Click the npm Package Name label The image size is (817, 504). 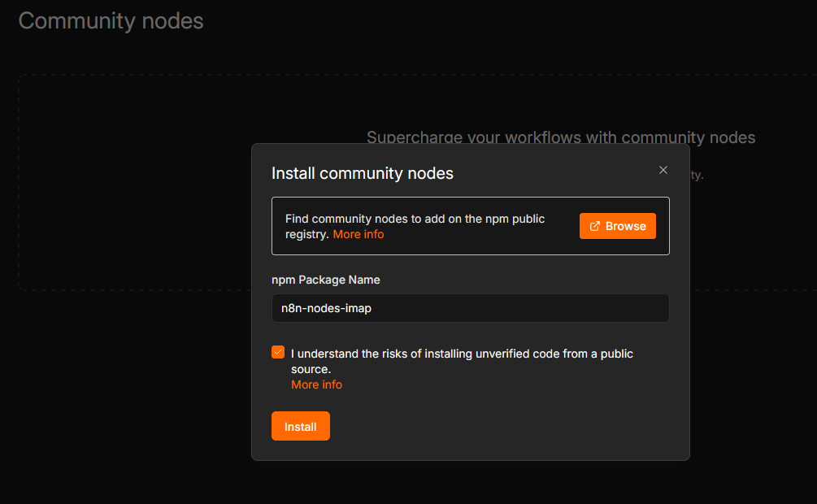tap(326, 280)
